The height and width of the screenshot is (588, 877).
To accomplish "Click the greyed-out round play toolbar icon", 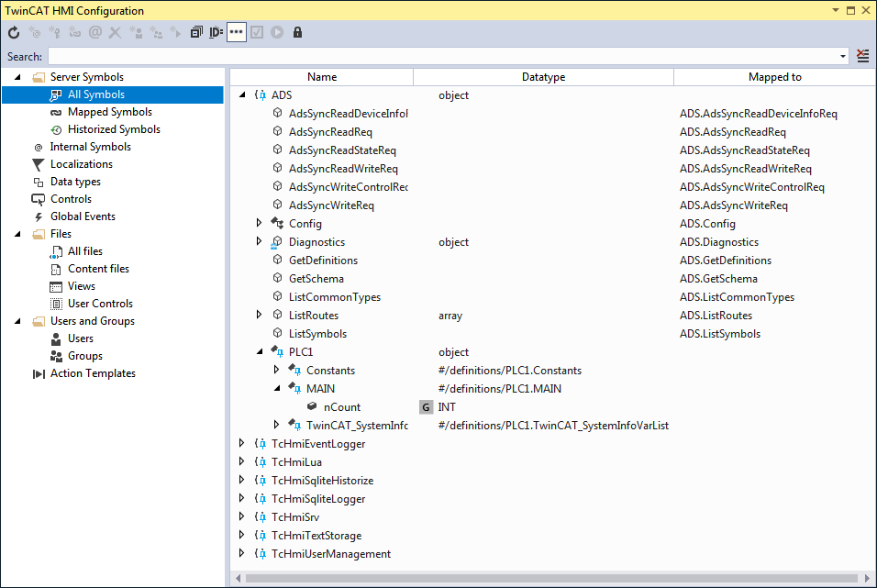I will [277, 32].
